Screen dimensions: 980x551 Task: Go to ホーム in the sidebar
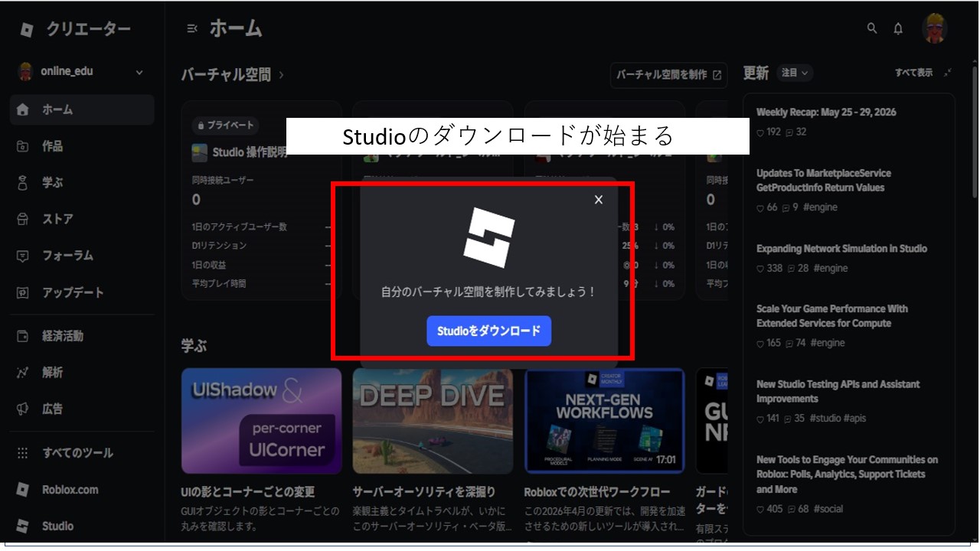82,109
